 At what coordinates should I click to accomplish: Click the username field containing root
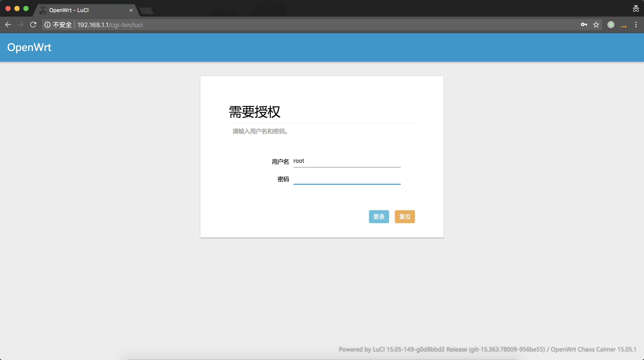[x=347, y=161]
